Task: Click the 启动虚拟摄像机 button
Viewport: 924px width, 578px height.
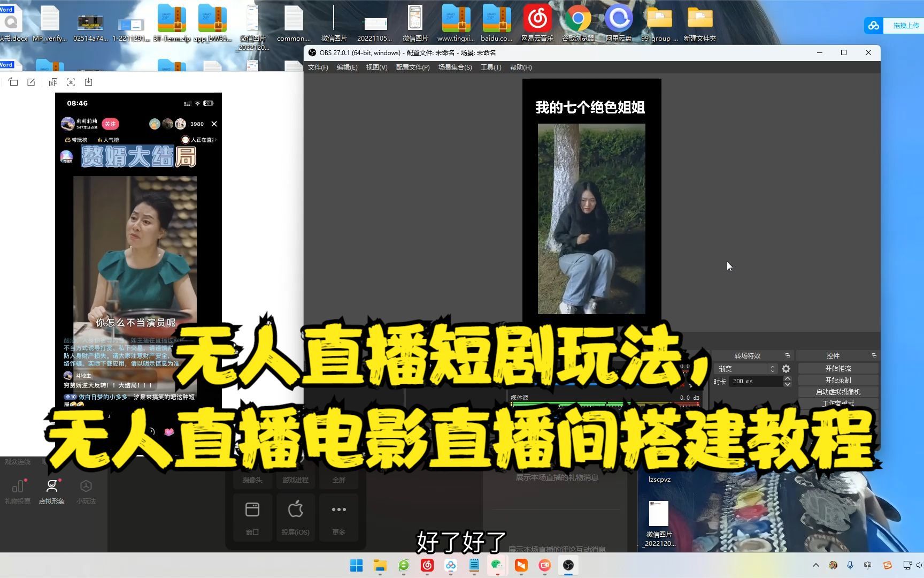Action: tap(838, 392)
